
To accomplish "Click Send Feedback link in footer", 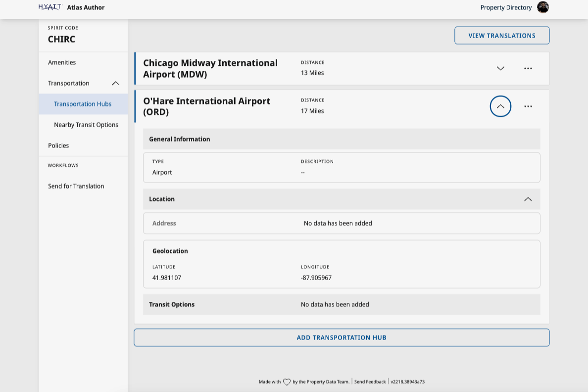I will click(370, 382).
